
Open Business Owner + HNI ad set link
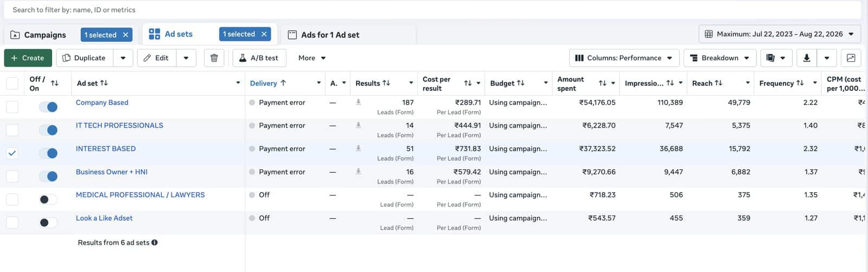pos(112,172)
